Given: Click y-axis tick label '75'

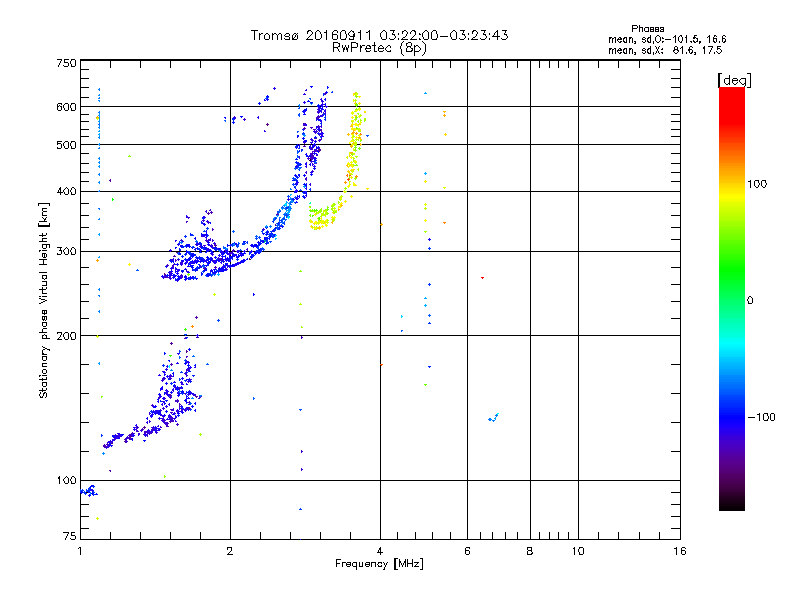Looking at the screenshot, I should [70, 536].
